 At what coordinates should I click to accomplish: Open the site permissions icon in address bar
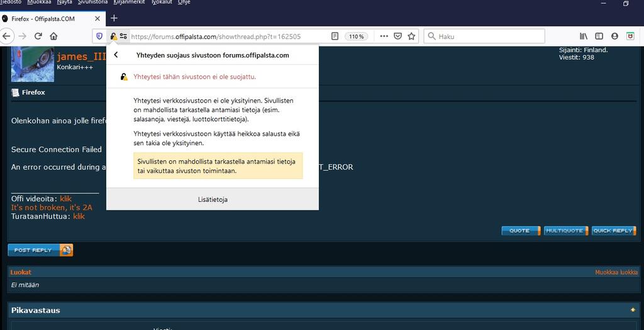coord(123,36)
